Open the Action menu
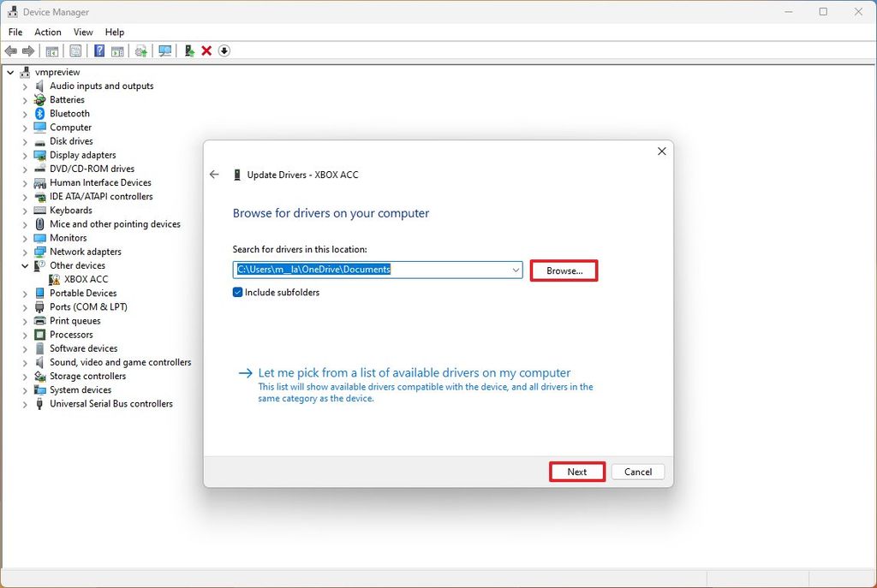 pos(47,32)
